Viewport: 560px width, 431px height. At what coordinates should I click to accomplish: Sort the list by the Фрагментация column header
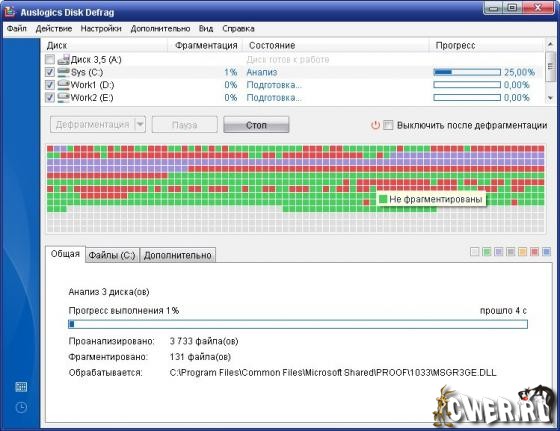(x=206, y=45)
